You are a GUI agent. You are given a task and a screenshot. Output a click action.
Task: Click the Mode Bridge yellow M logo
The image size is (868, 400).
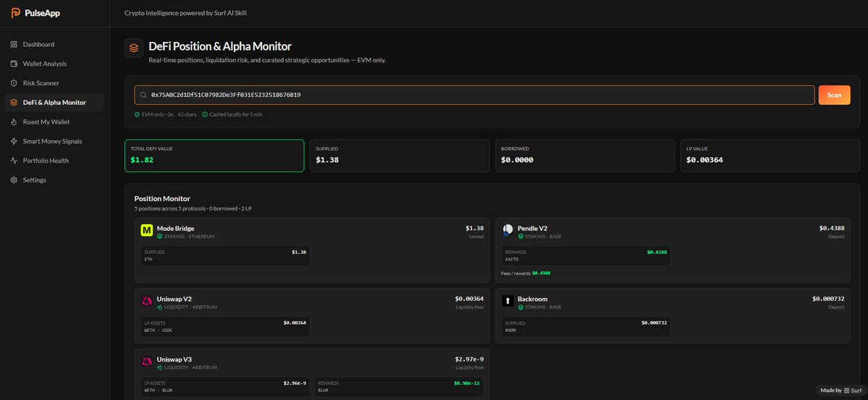147,231
